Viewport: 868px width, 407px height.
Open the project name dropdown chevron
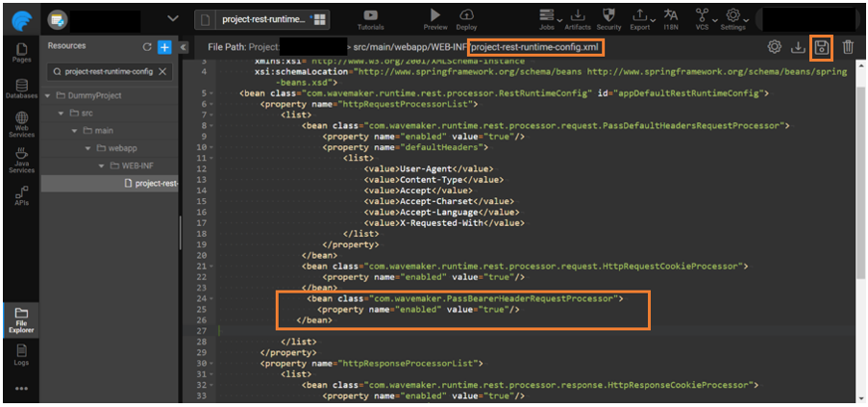tap(173, 18)
